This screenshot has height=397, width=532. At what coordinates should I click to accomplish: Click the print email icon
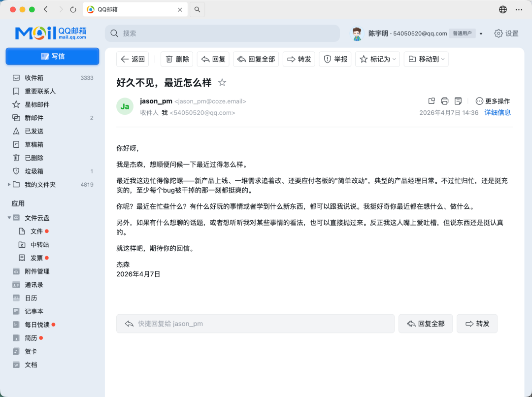(x=445, y=101)
